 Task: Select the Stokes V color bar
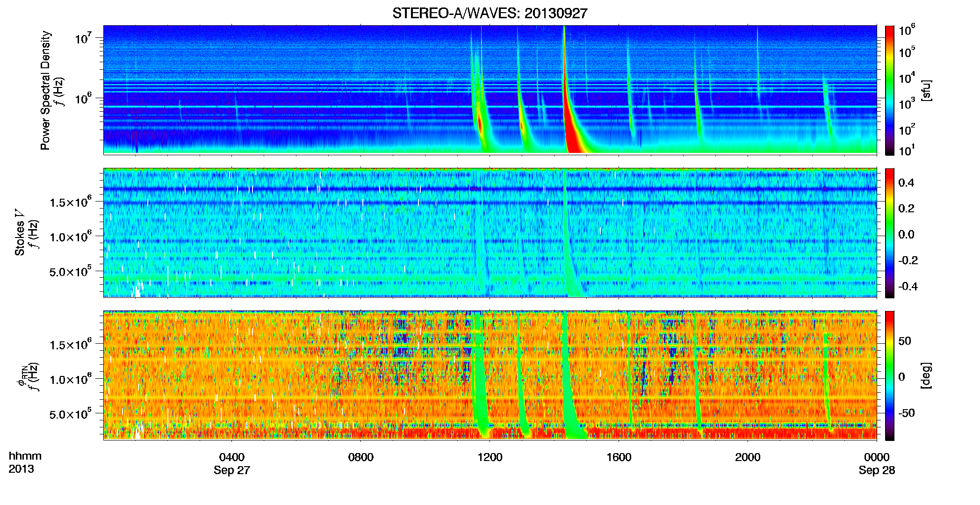890,233
